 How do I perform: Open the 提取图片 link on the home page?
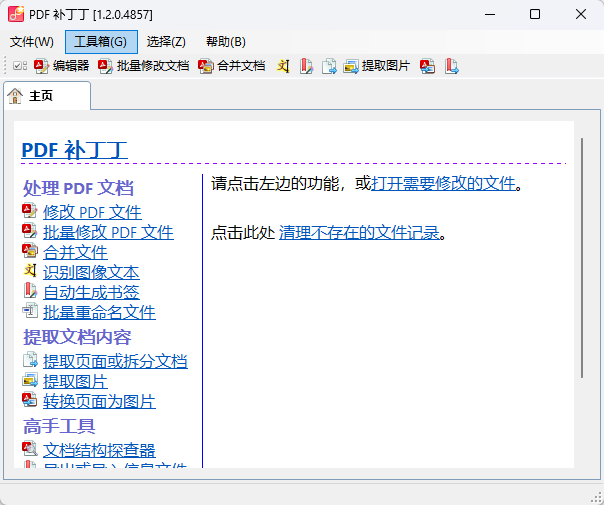click(75, 381)
